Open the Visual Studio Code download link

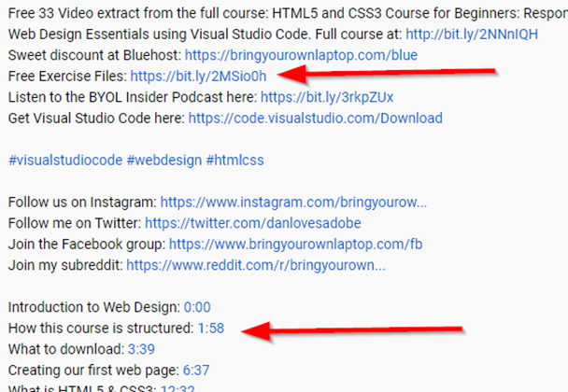pyautogui.click(x=315, y=119)
